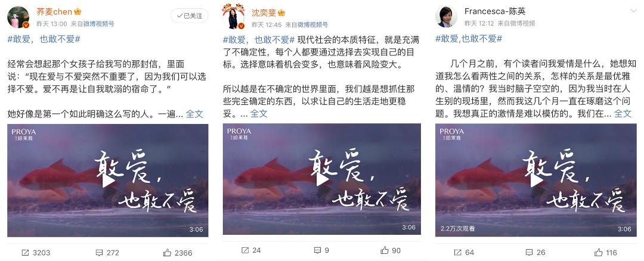This screenshot has height=261, width=644.
Task: Repost 荞麦chen's post with 3203 shares
Action: 36,253
